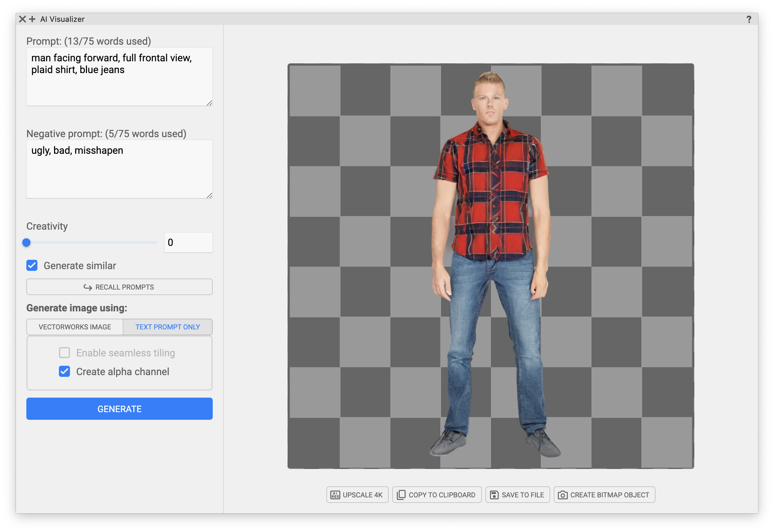Click the plus icon beside the AI Visualizer title
The width and height of the screenshot is (774, 532).
(x=32, y=19)
